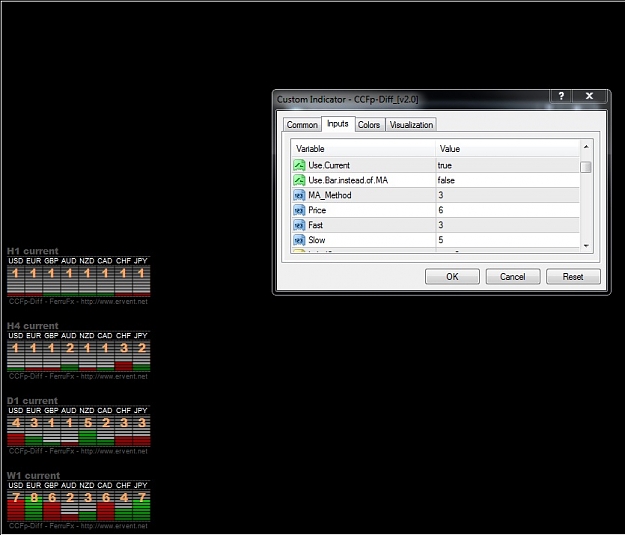625x535 pixels.
Task: Click the 'H4 current' panel title
Action: click(x=33, y=326)
